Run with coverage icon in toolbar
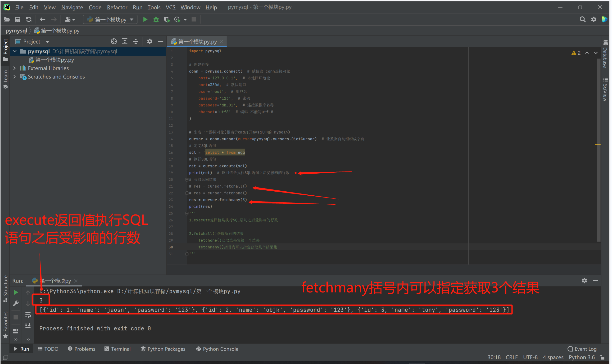Screen dimensions: 612x364 (167, 19)
